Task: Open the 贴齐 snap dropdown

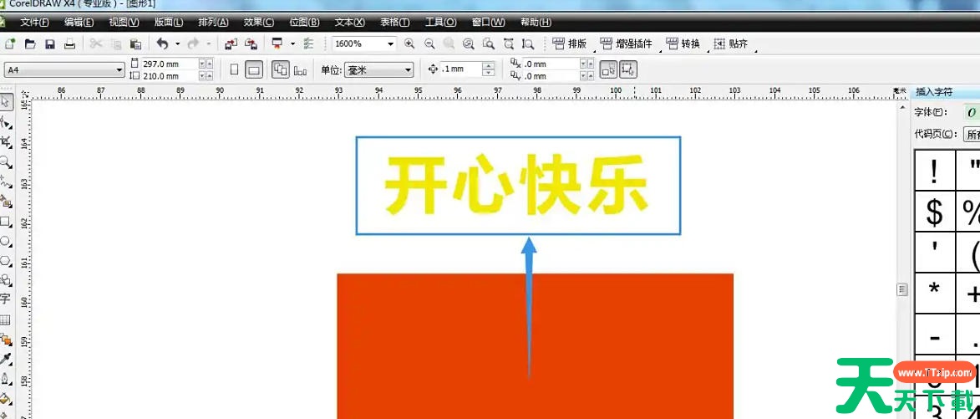Action: [x=731, y=44]
